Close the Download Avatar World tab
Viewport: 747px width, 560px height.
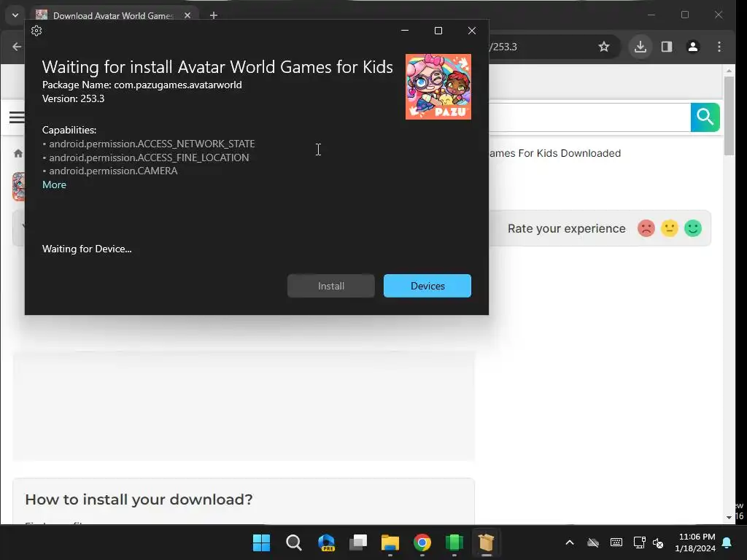tap(187, 16)
